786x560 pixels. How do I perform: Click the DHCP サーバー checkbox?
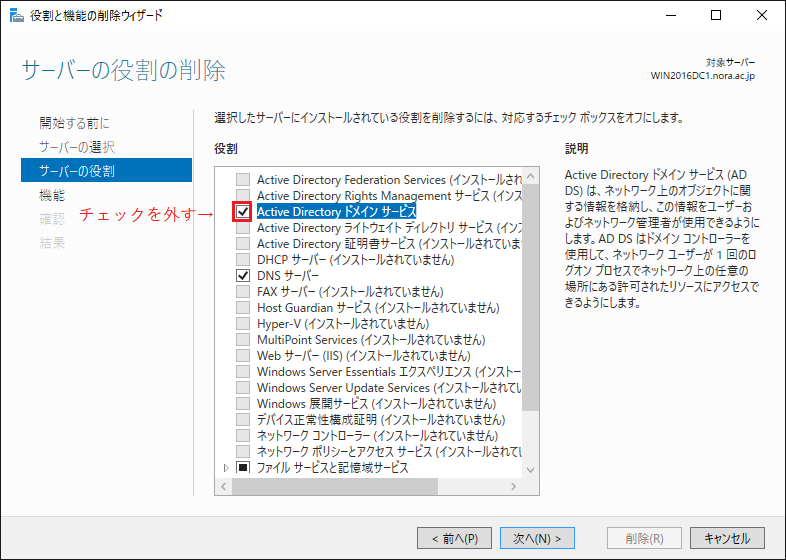[243, 260]
